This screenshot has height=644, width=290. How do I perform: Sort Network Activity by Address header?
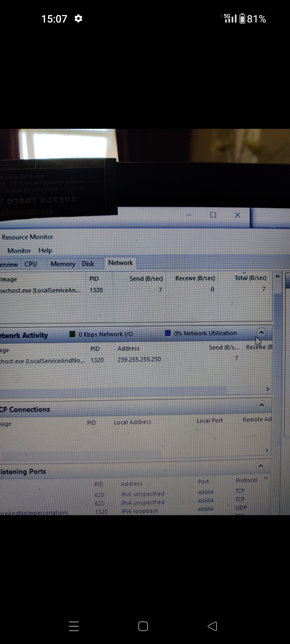pyautogui.click(x=128, y=348)
